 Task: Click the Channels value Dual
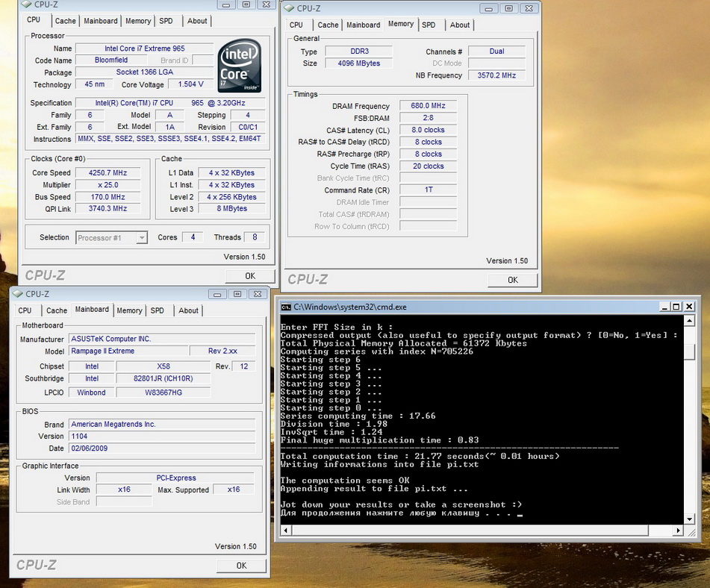496,51
